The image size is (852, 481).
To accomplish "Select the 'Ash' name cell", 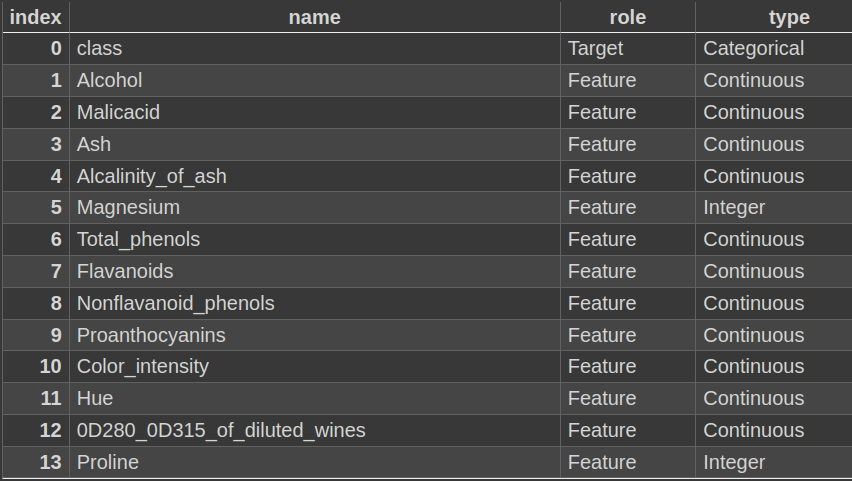I will click(94, 144).
